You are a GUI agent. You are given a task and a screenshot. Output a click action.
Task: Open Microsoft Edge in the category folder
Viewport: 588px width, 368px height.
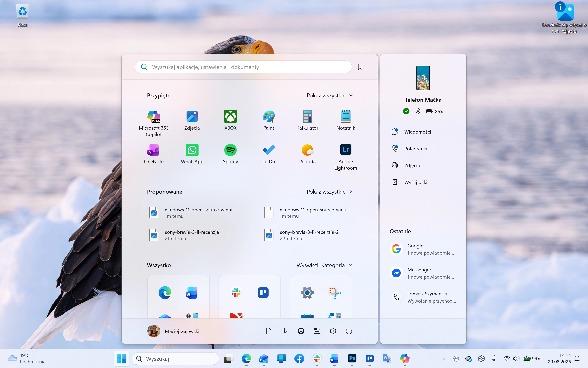tap(165, 292)
